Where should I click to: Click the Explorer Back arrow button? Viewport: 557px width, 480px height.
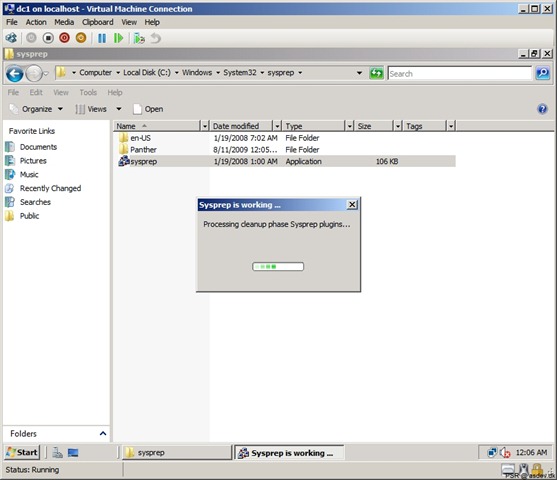click(15, 74)
